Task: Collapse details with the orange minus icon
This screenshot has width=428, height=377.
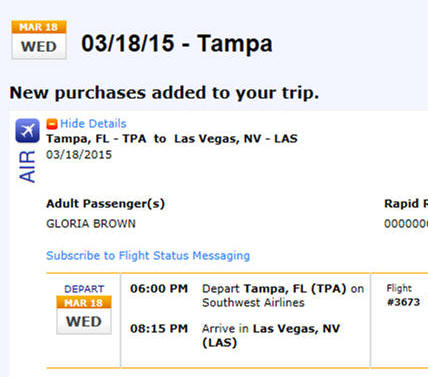Action: (52, 124)
